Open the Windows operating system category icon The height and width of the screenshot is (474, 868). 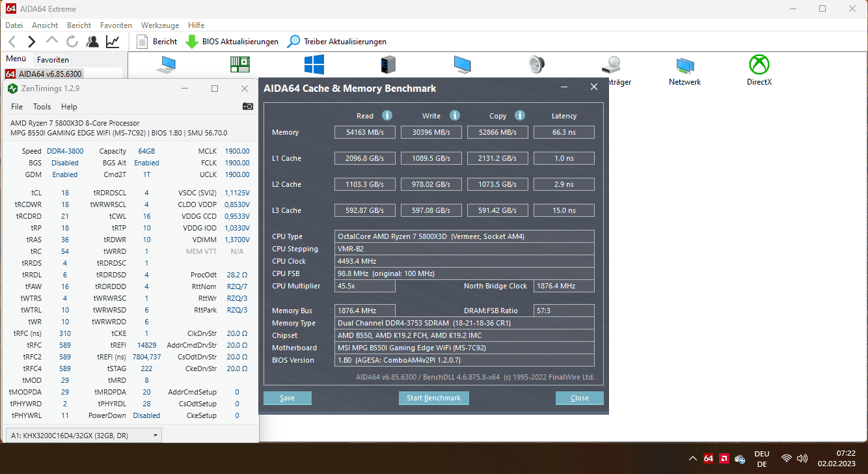click(314, 64)
